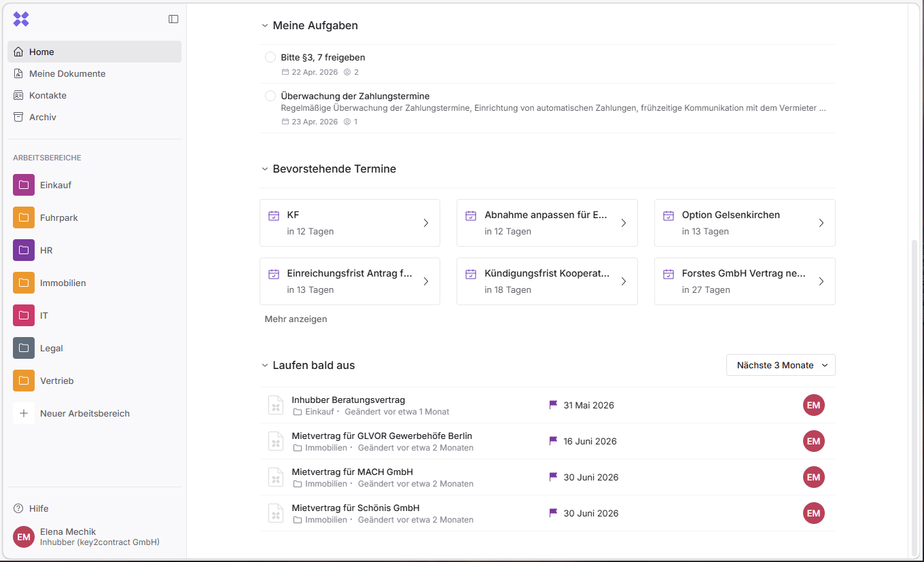
Task: Open the purple HR workspace folder icon
Action: click(24, 250)
